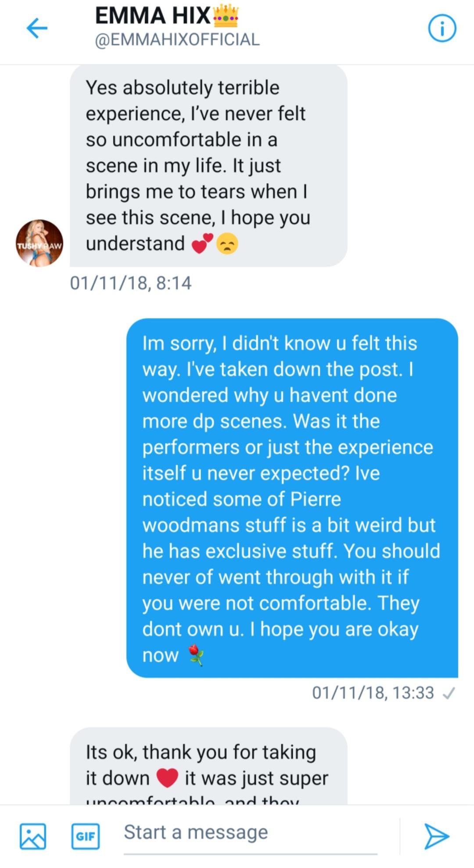Open the @EMMAHIXOFFICIAL handle

(177, 39)
